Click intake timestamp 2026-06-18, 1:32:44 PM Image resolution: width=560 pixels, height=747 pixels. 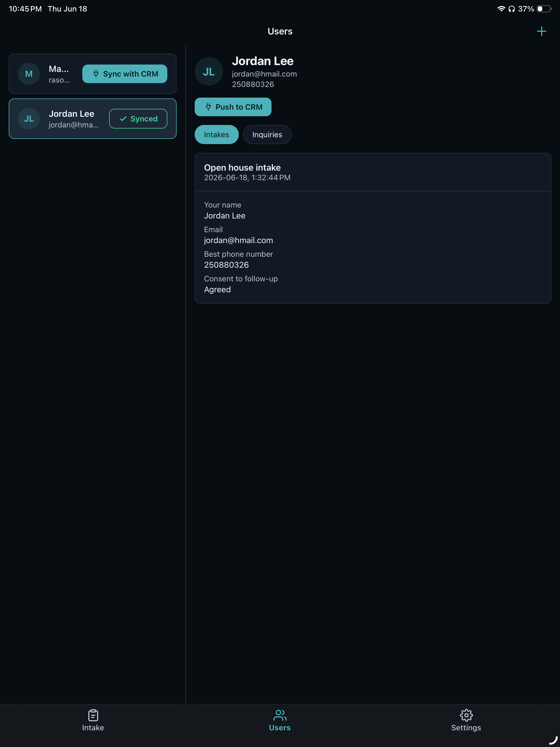(x=247, y=178)
